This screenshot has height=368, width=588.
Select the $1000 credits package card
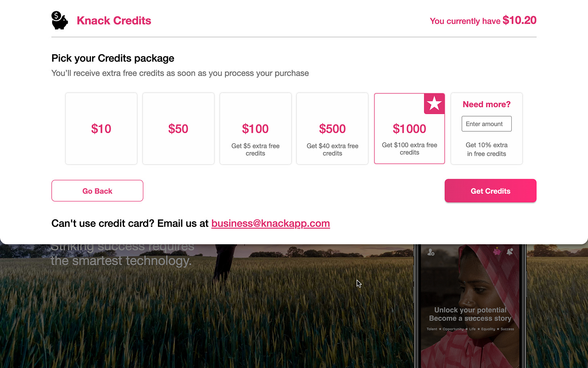pos(409,129)
